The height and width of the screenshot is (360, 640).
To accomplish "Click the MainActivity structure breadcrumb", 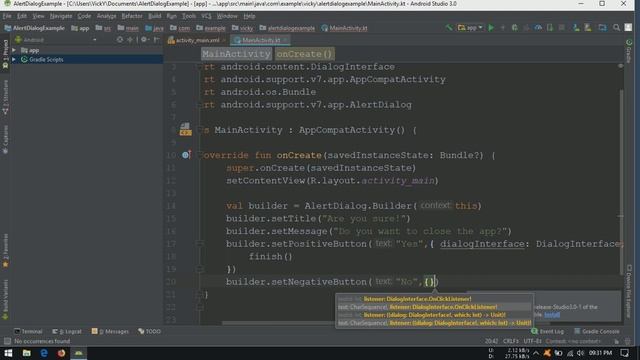I will (236, 54).
